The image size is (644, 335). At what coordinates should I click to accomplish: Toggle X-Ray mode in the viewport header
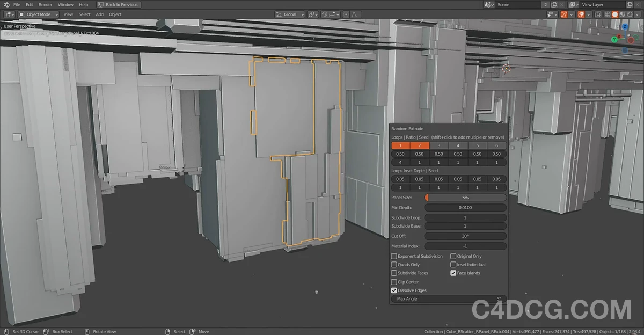click(x=598, y=14)
